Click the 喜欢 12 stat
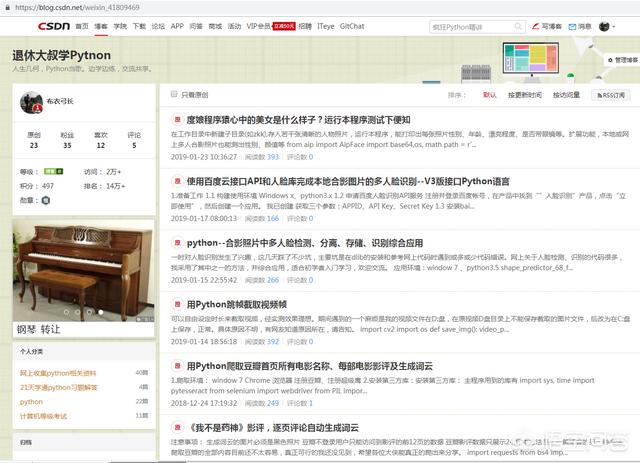This screenshot has height=463, width=640. pyautogui.click(x=101, y=140)
